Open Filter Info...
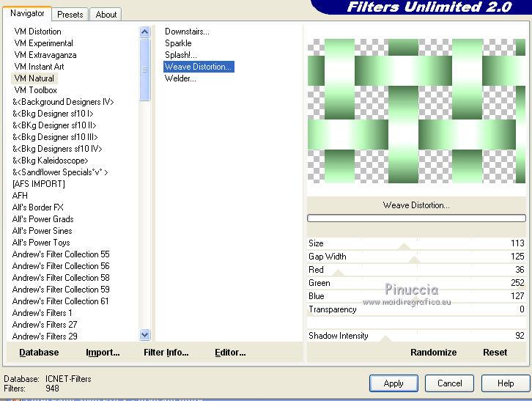 pyautogui.click(x=166, y=353)
